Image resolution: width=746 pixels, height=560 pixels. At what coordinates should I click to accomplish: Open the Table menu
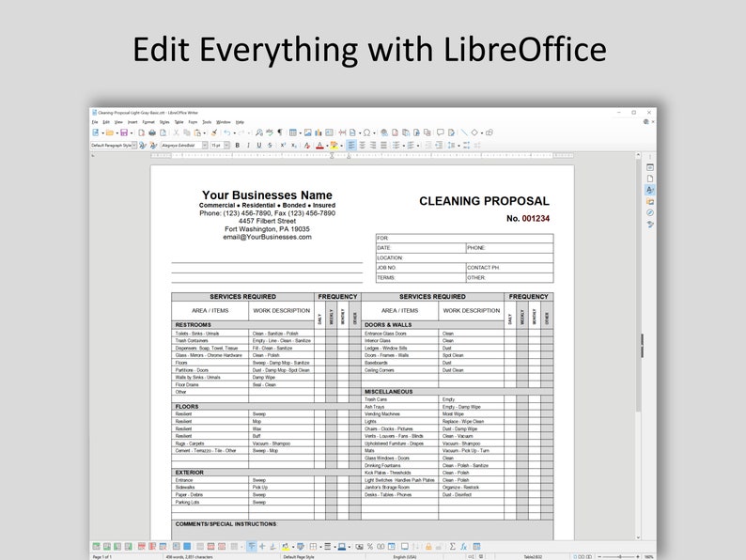click(x=179, y=122)
